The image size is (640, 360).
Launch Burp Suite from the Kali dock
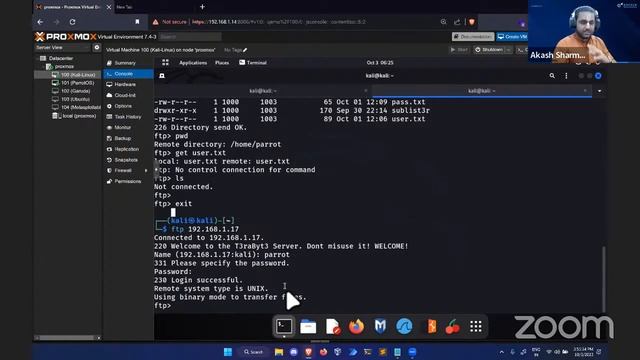pyautogui.click(x=431, y=327)
